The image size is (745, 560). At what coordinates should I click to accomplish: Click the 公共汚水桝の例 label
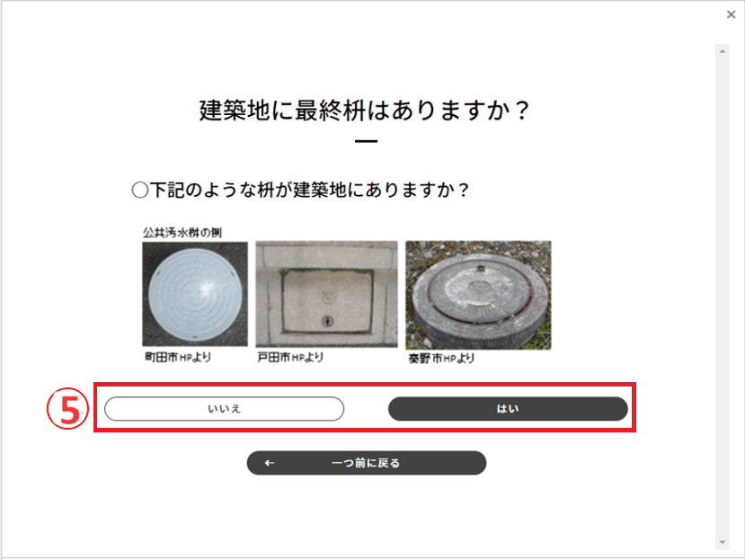182,233
